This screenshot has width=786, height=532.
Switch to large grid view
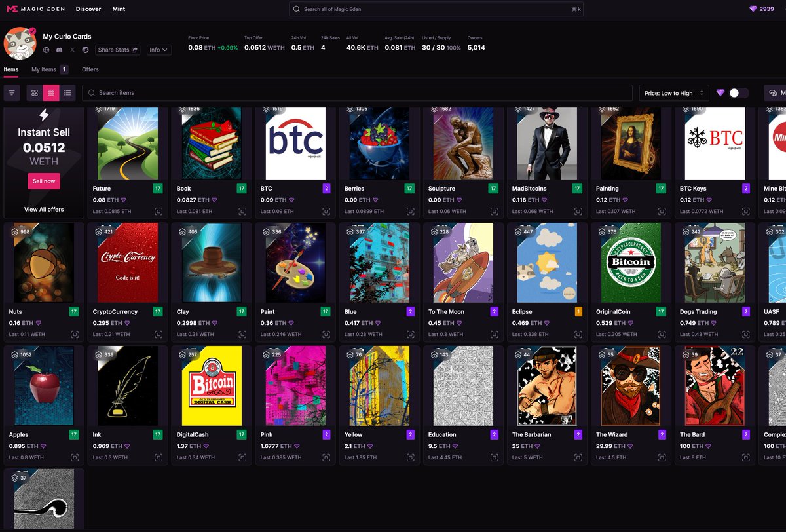tap(35, 93)
